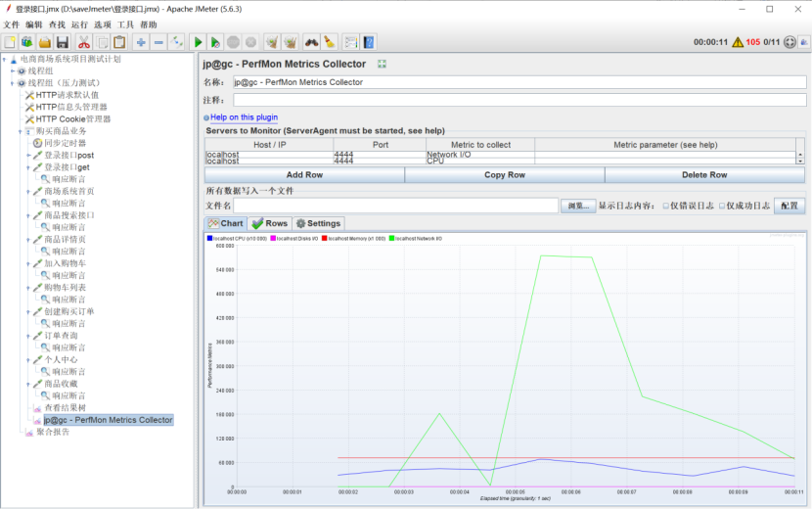The image size is (812, 509).
Task: Click the Open file folder icon
Action: point(45,42)
